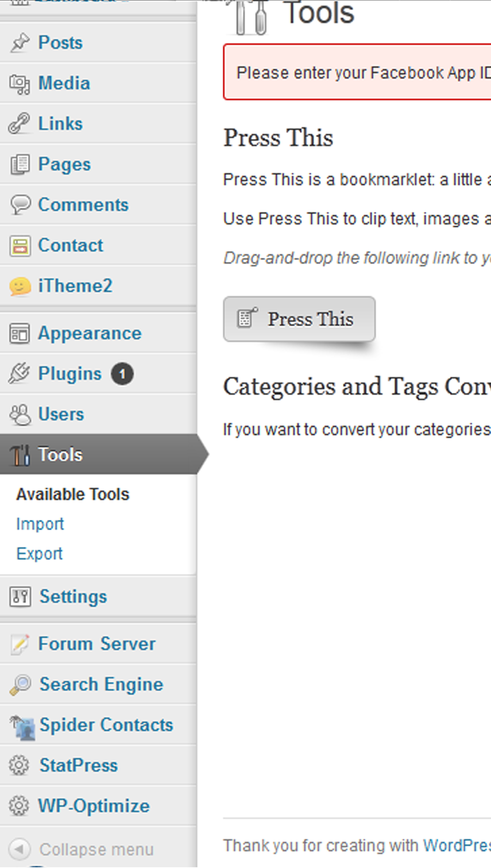This screenshot has height=868, width=491.
Task: Open the Settings menu
Action: (x=73, y=597)
